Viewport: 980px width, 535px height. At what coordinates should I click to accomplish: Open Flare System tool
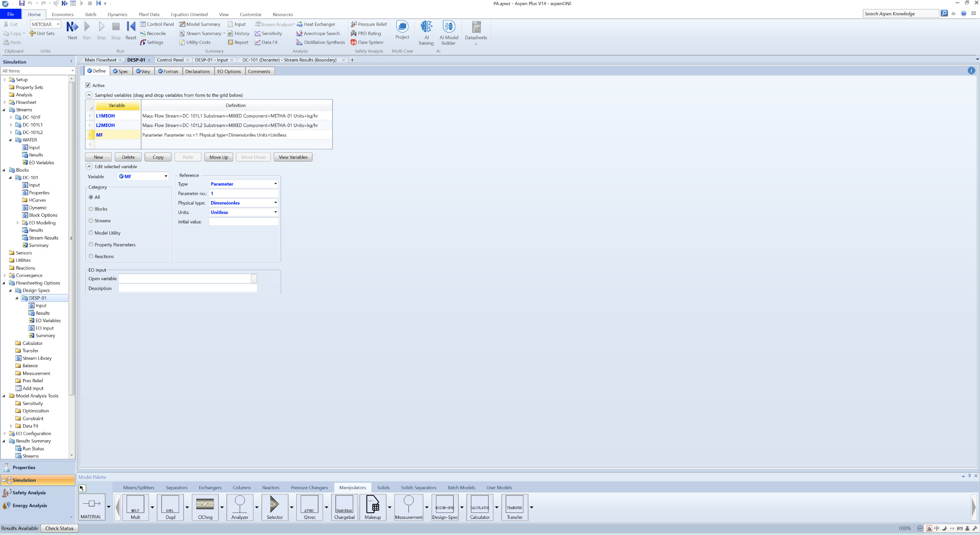367,42
